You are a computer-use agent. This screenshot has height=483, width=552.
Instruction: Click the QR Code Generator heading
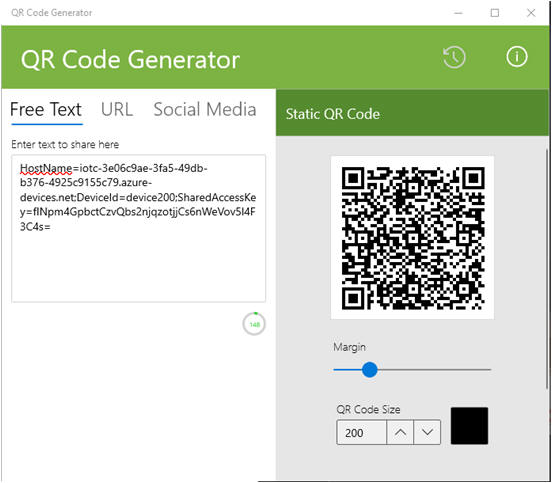point(130,59)
